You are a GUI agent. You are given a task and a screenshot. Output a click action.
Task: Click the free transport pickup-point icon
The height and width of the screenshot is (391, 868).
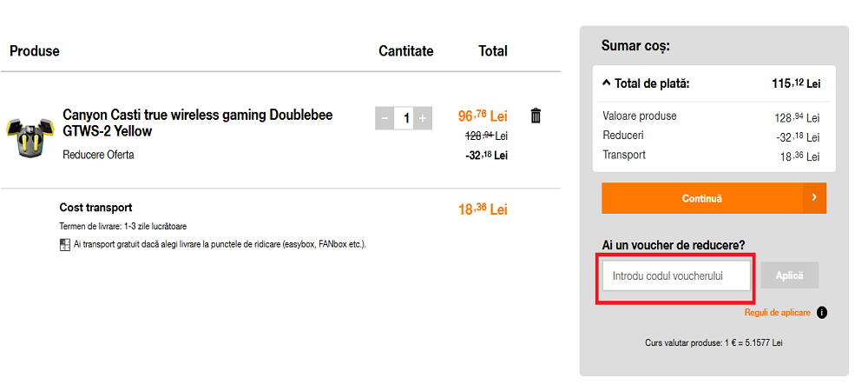64,245
